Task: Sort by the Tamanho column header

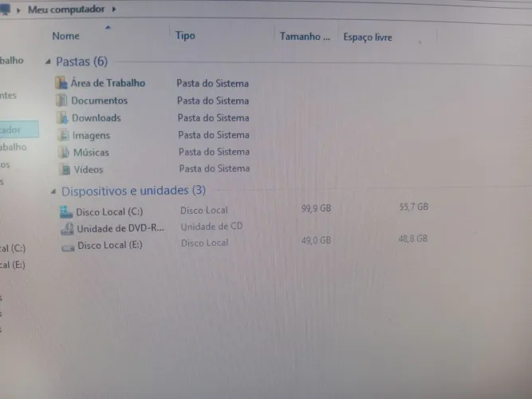Action: [x=305, y=37]
